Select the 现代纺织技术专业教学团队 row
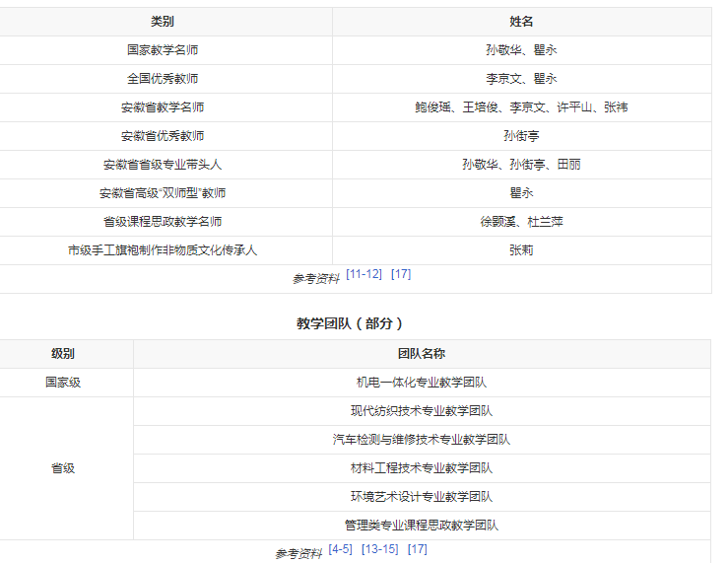Screen dimensions: 728x563 422,411
